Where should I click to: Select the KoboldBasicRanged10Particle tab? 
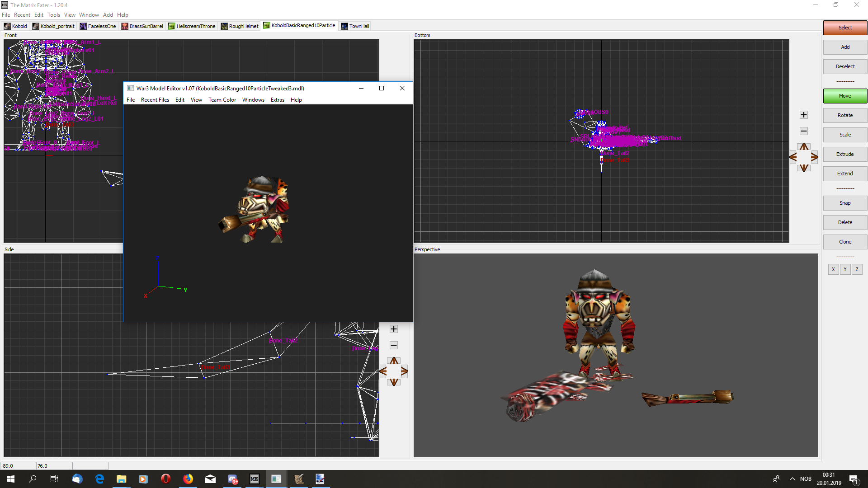pos(300,25)
